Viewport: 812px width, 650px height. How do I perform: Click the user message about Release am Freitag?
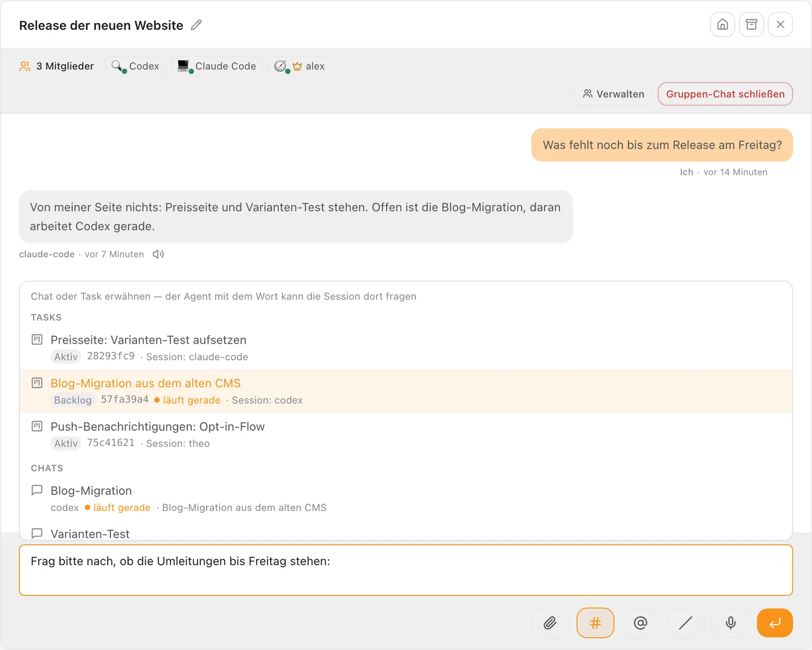(662, 145)
